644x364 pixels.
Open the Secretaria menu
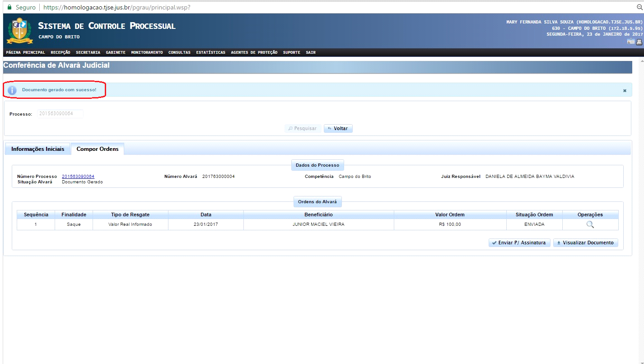(88, 52)
